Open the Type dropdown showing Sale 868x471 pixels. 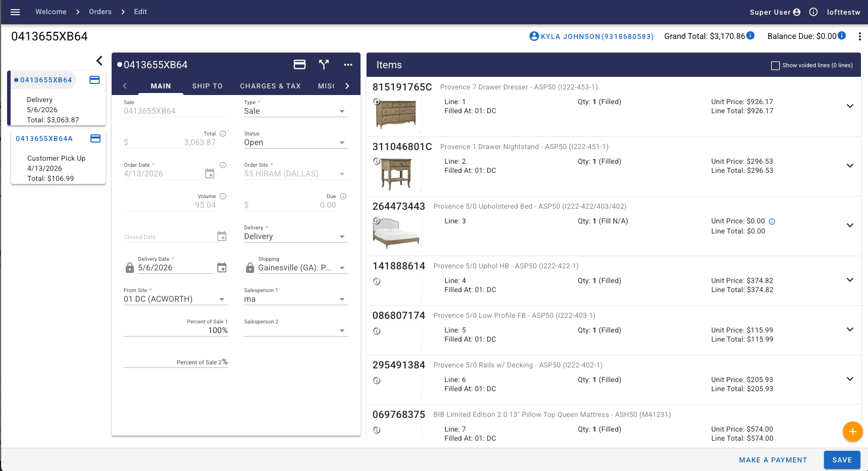[296, 111]
